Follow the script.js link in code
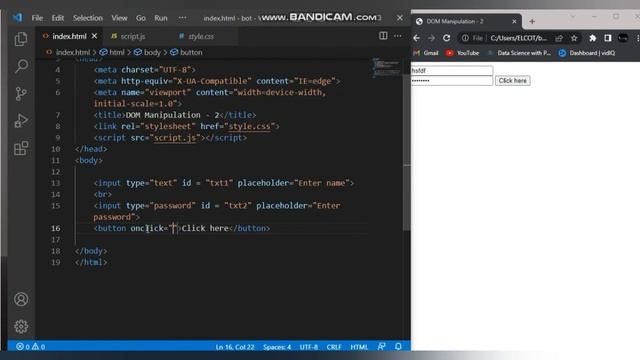The width and height of the screenshot is (640, 360). click(x=175, y=138)
